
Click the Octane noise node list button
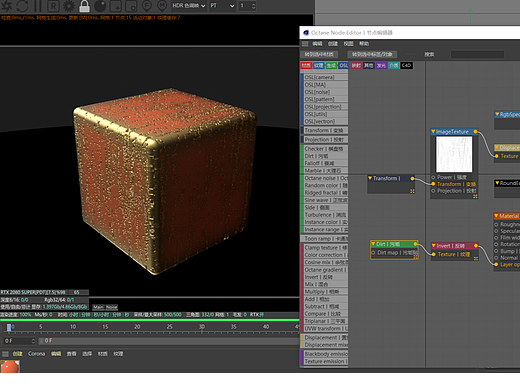[324, 178]
